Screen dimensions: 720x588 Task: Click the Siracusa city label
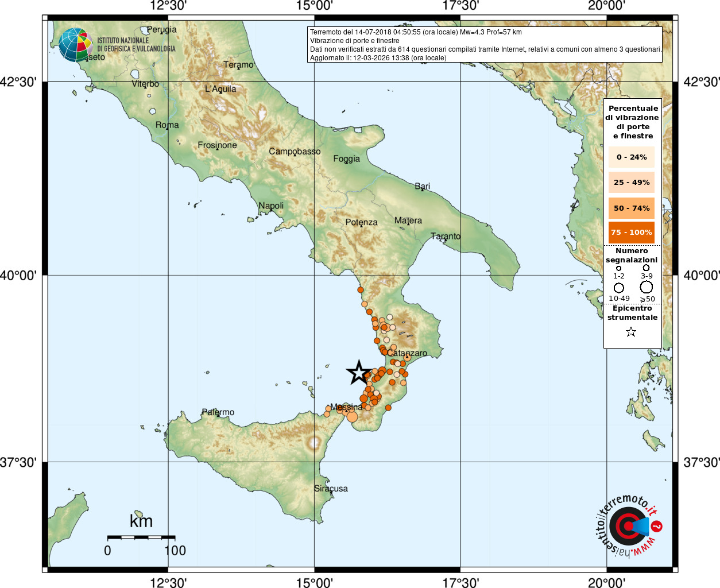pos(331,489)
